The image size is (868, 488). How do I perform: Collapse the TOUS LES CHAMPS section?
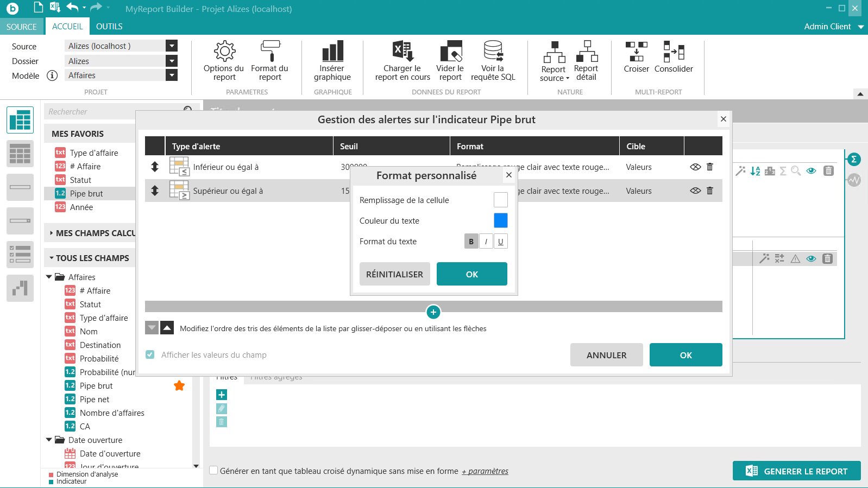click(52, 258)
